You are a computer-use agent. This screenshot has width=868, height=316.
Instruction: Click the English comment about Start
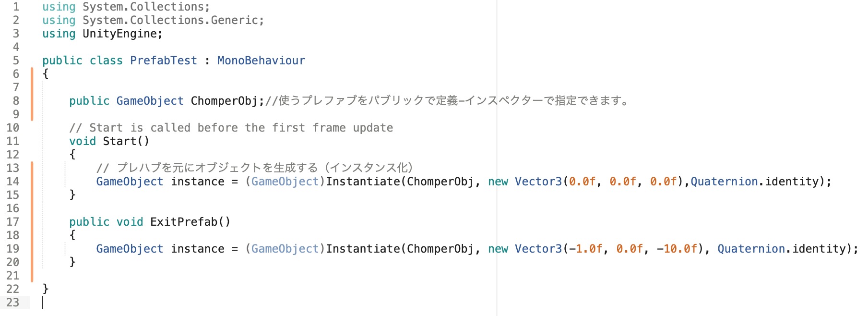(231, 128)
